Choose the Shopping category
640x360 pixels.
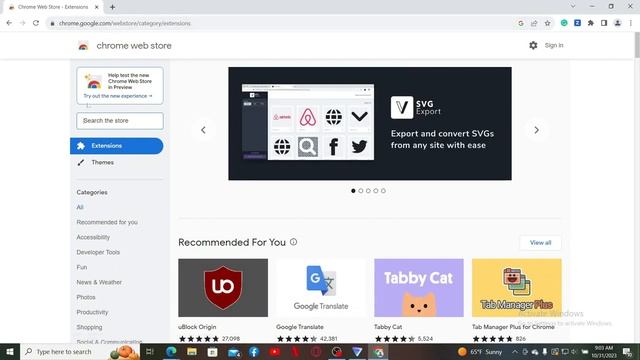tap(89, 327)
